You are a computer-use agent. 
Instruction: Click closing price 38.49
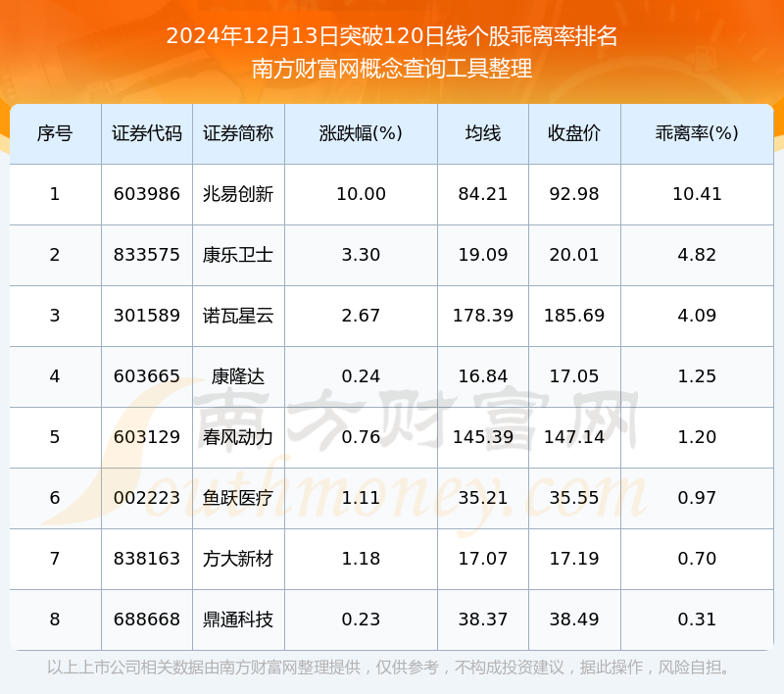(x=574, y=620)
